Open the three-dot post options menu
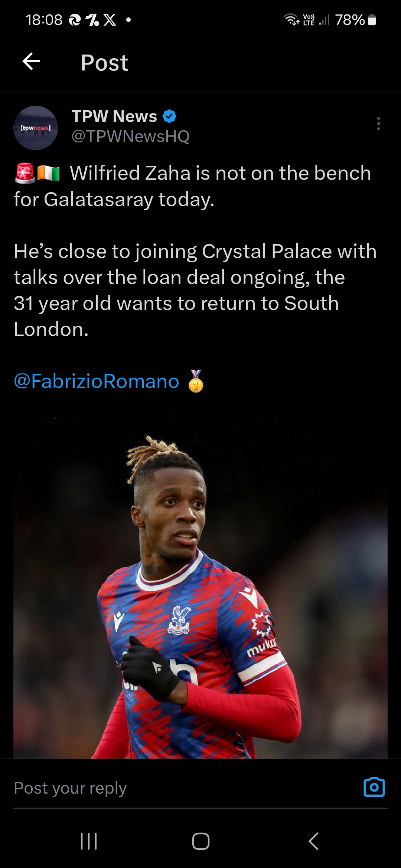 (378, 124)
